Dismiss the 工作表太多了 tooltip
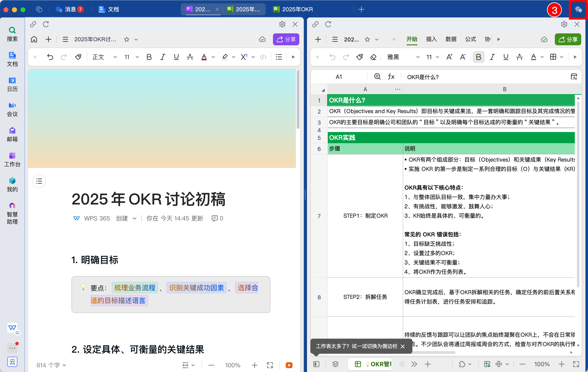 403,346
